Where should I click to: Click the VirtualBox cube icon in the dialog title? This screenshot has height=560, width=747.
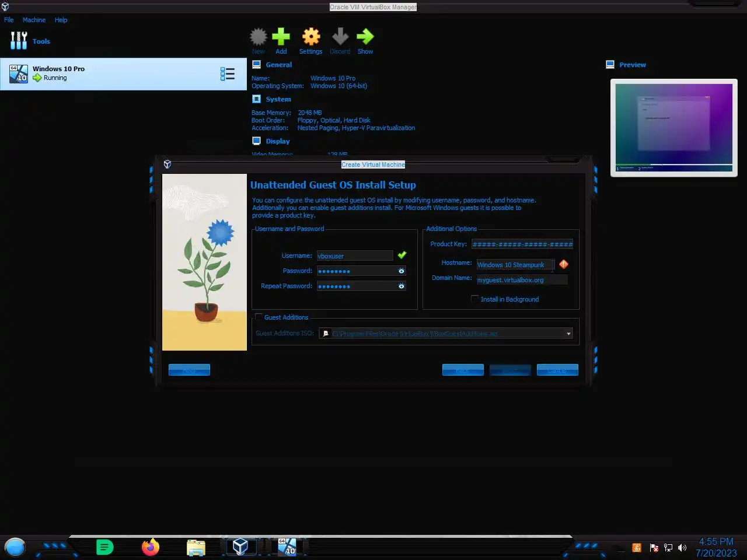(167, 164)
